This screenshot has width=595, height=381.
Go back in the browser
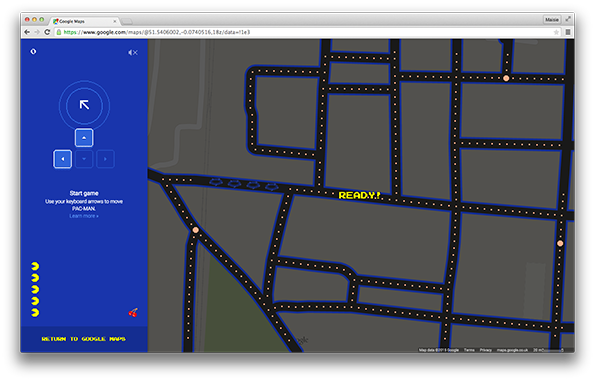[27, 32]
